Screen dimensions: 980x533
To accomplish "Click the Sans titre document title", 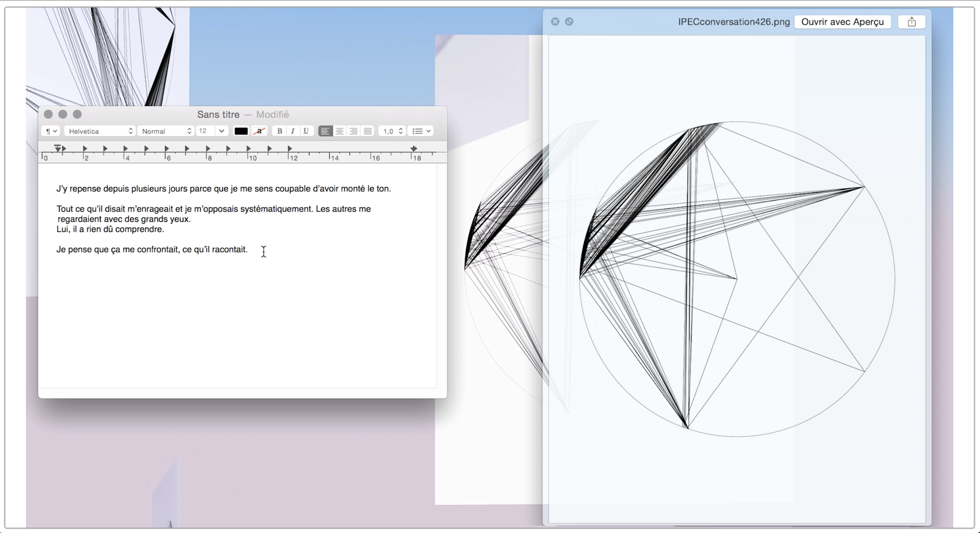I will tap(218, 115).
